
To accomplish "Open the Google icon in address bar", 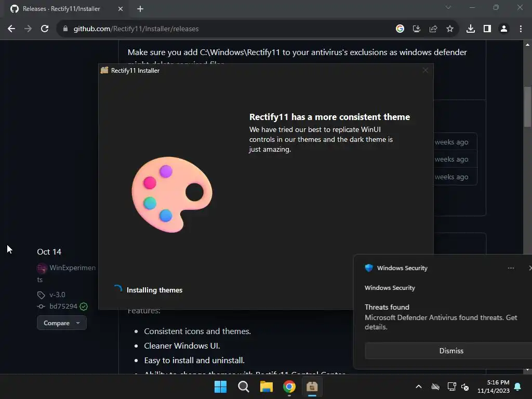I will 400,29.
